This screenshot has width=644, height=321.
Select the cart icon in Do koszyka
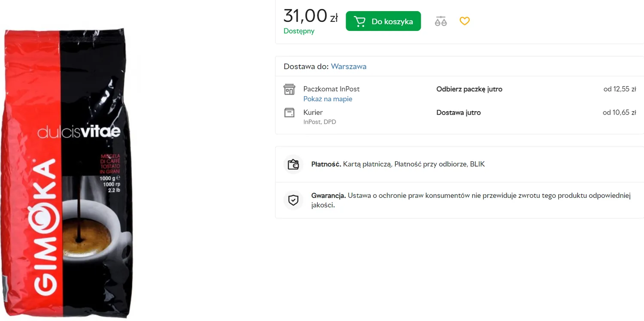point(359,21)
